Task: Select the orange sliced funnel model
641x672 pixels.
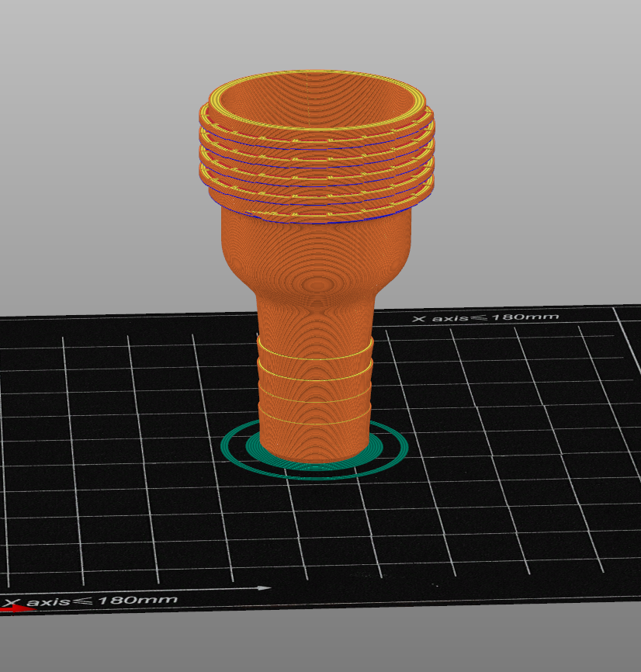Action: pyautogui.click(x=316, y=265)
